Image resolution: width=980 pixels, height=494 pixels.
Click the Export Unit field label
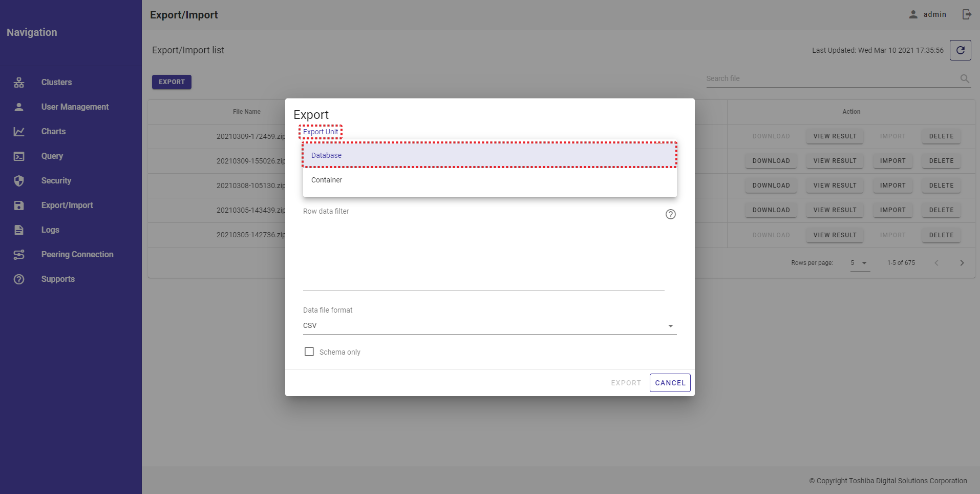point(321,132)
